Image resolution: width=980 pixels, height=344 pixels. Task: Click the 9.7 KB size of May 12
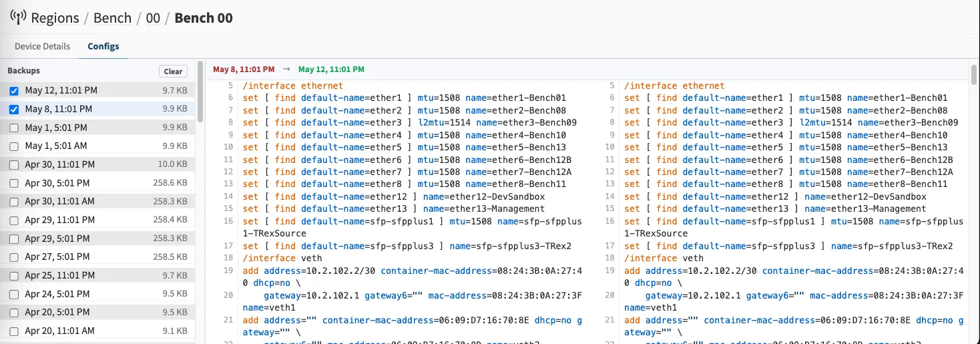pyautogui.click(x=175, y=91)
